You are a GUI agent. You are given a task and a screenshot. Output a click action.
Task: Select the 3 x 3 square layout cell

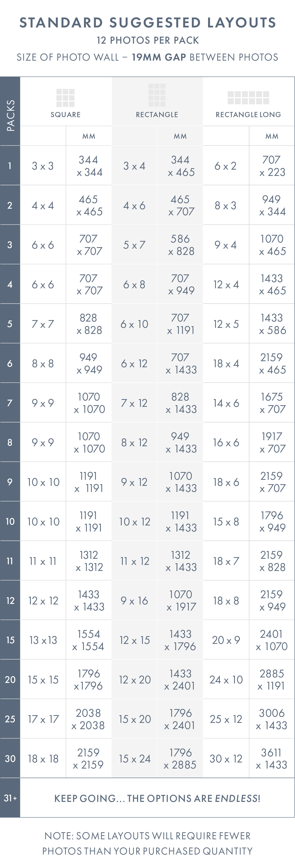43,166
